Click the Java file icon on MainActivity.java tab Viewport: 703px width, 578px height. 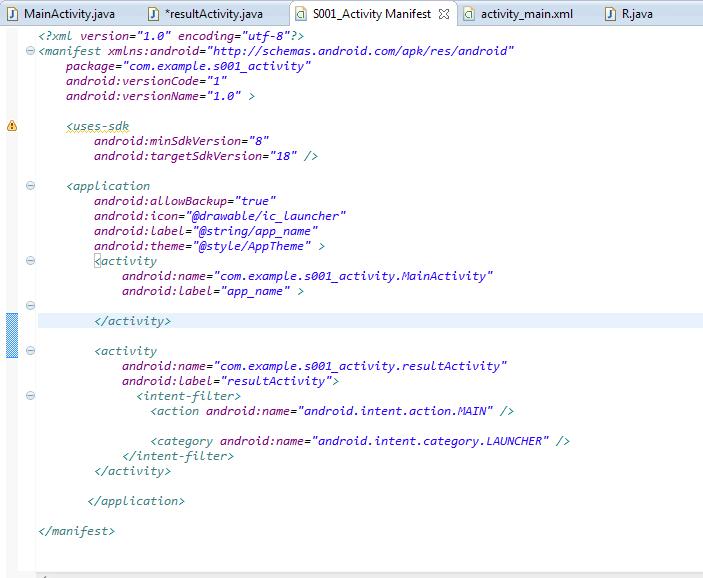[13, 14]
